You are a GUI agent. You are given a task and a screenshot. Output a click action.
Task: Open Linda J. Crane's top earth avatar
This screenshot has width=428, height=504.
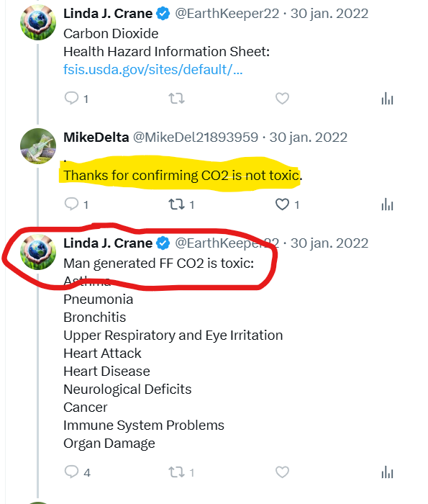point(38,22)
